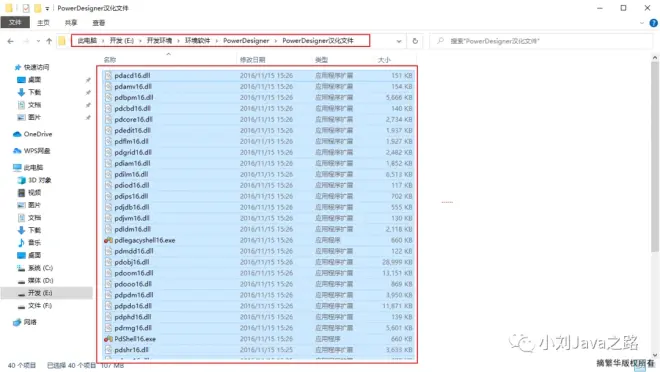The height and width of the screenshot is (372, 660).
Task: Sort by the 类型 column header
Action: 321,60
